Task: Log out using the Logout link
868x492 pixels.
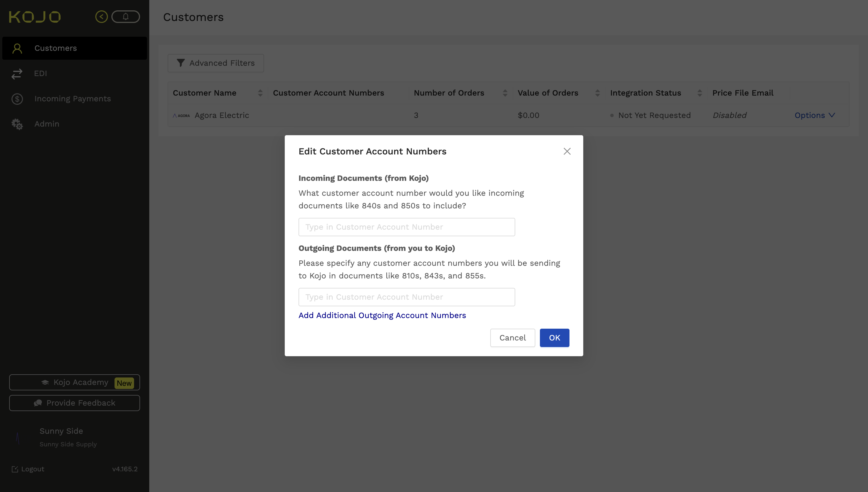Action: click(x=28, y=469)
